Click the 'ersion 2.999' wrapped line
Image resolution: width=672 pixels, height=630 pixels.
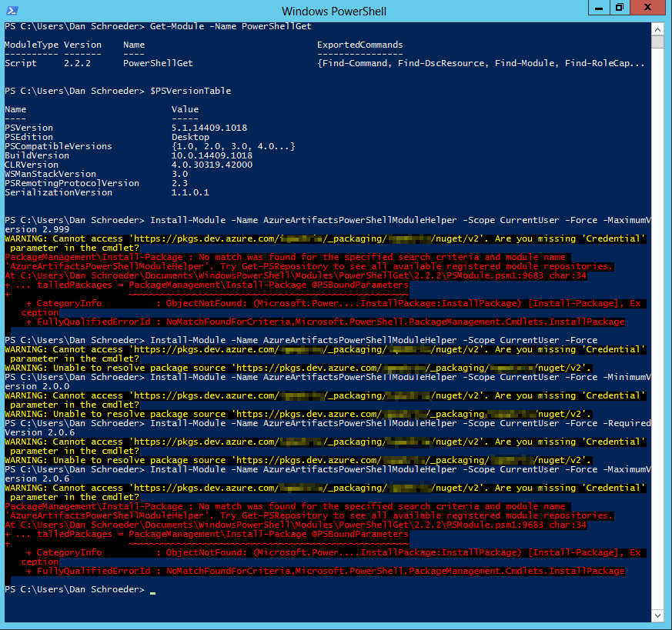tap(37, 229)
